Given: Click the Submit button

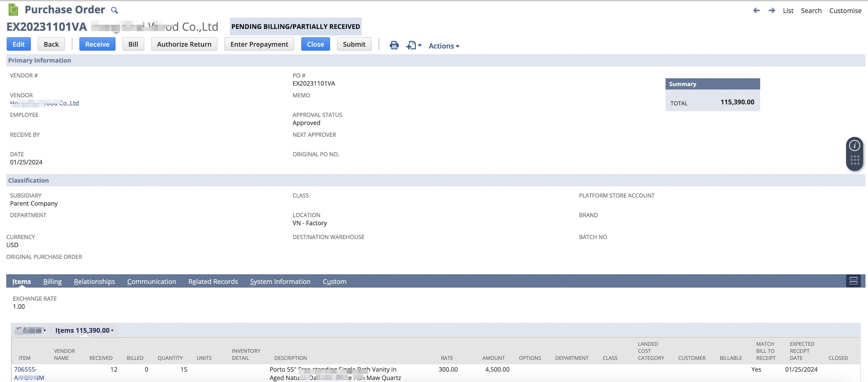Looking at the screenshot, I should (354, 44).
